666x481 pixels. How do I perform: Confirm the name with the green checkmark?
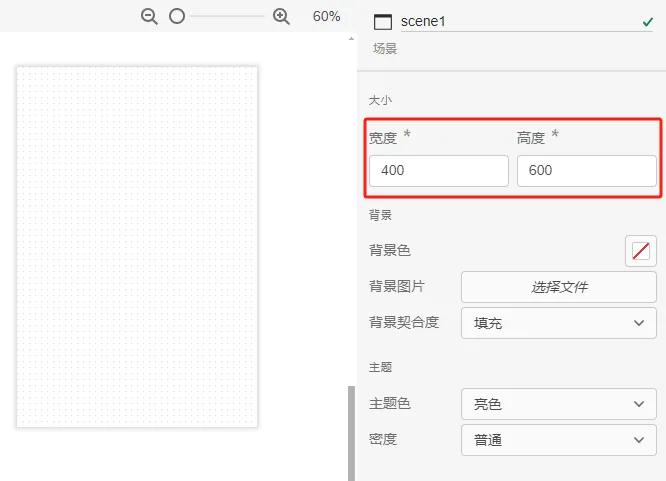648,22
